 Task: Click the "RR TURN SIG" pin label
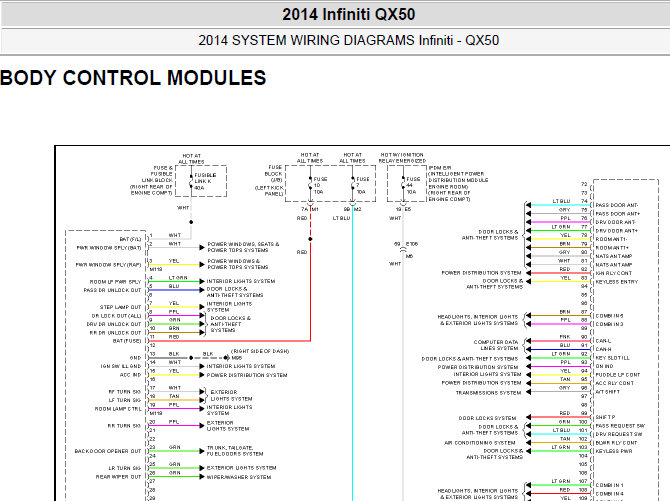(x=124, y=425)
